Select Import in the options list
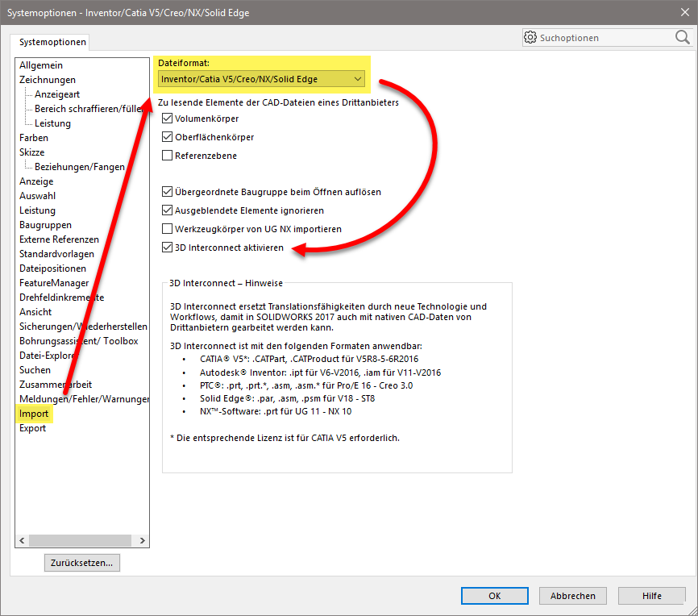Image resolution: width=698 pixels, height=616 pixels. 34,414
